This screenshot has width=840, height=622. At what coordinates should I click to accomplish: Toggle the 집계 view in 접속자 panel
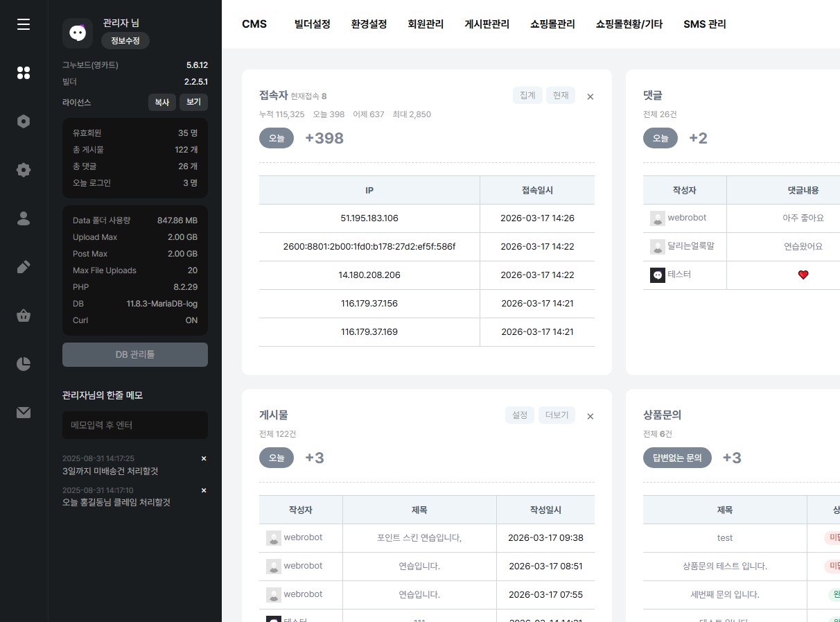(527, 96)
